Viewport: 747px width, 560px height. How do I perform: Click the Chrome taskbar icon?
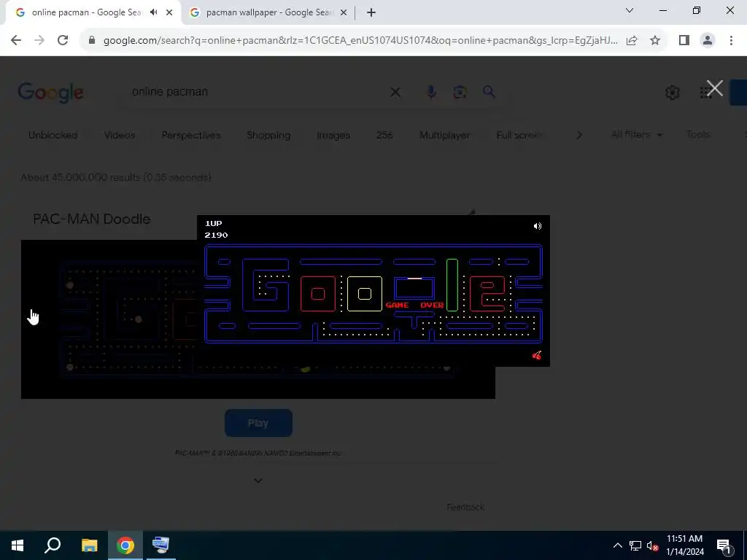(x=125, y=545)
